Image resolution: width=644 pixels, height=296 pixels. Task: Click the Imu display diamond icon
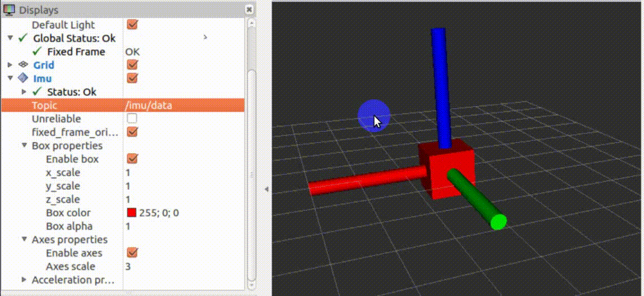(x=23, y=78)
